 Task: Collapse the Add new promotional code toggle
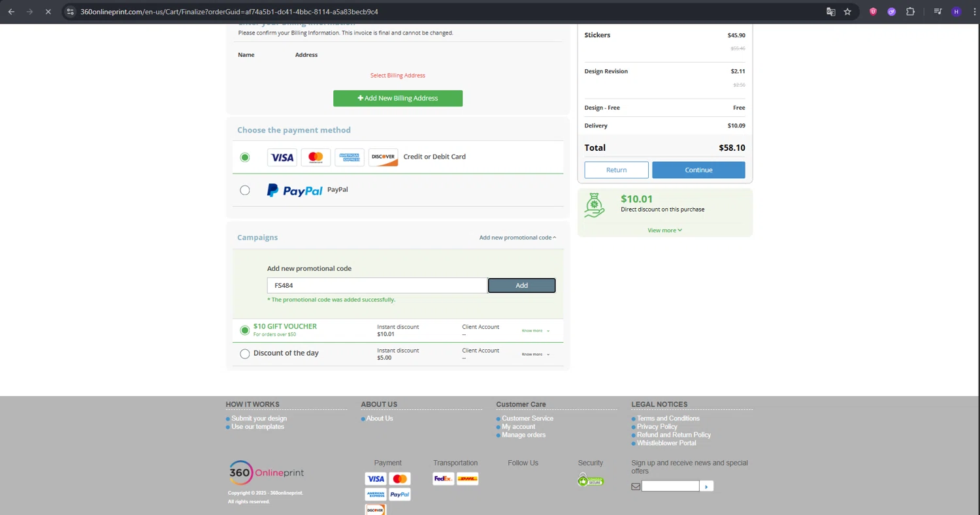[x=517, y=238]
